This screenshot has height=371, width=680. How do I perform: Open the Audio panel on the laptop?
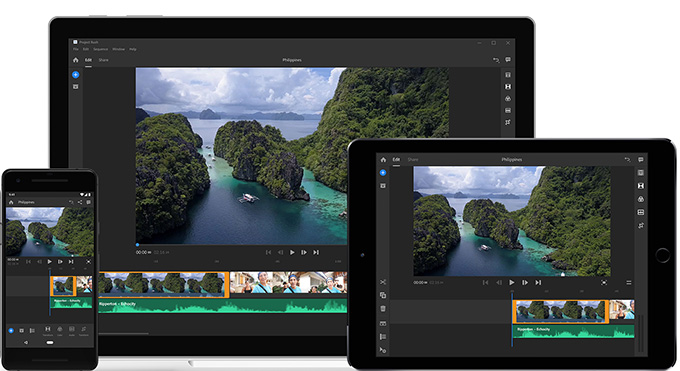click(x=508, y=110)
